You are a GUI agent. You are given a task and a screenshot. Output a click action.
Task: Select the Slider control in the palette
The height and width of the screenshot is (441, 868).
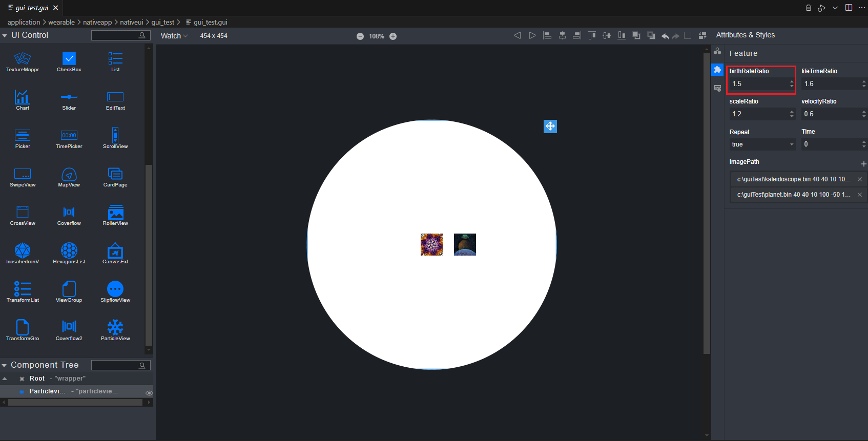(x=69, y=99)
